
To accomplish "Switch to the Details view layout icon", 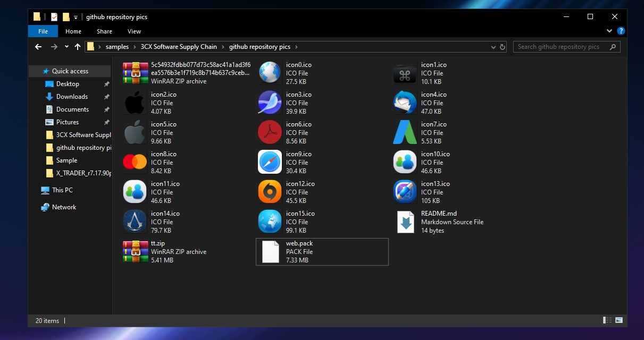I will pos(607,320).
